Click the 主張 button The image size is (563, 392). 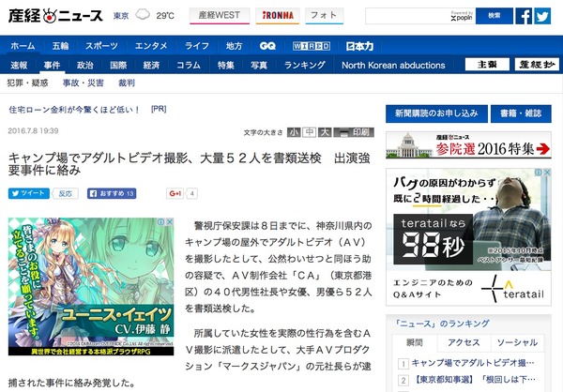487,65
